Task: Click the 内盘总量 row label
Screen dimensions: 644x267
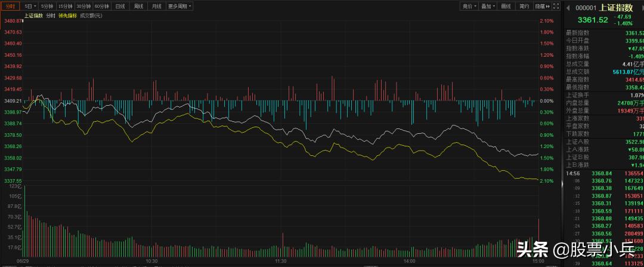Action: 577,103
